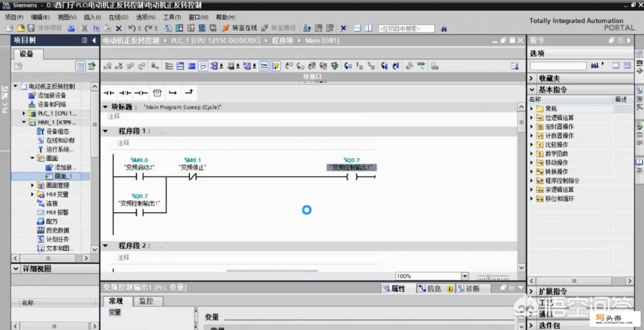Viewport: 644px width, 330px height.
Task: Open the 插入(I) menu
Action: [92, 17]
